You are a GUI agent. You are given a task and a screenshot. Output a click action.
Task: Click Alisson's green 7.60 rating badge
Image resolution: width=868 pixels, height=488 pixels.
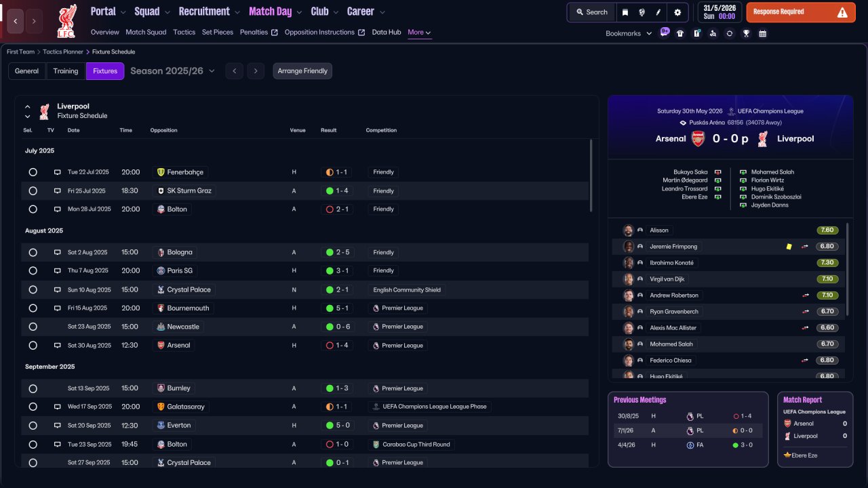pyautogui.click(x=828, y=230)
